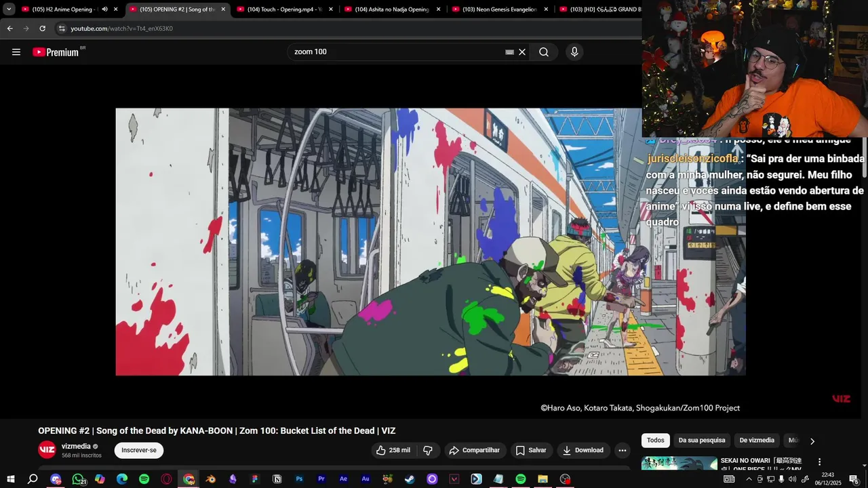Image resolution: width=868 pixels, height=488 pixels.
Task: Open the YouTube guide hamburger menu
Action: [x=16, y=52]
